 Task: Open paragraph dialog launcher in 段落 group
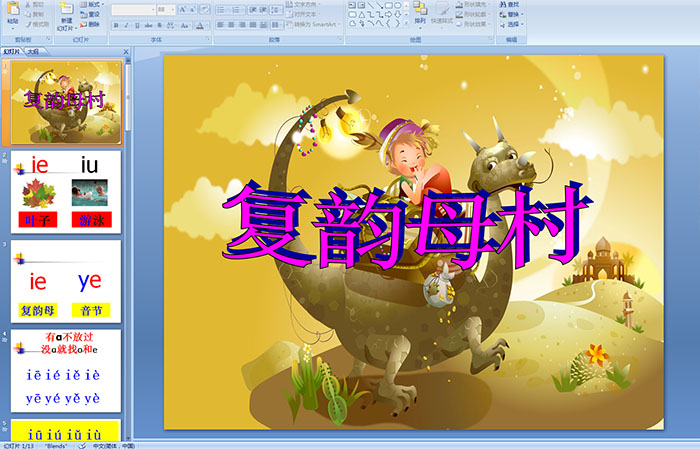click(x=340, y=39)
